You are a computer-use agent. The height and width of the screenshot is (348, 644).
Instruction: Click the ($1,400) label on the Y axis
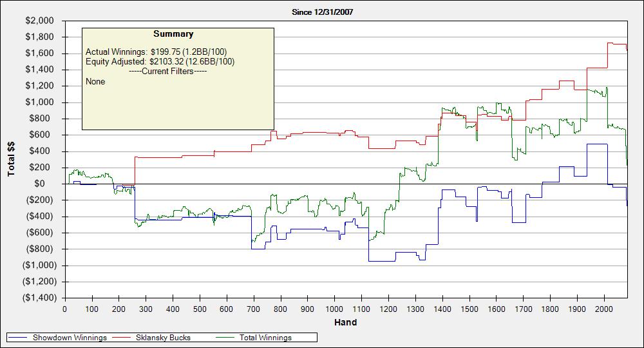tap(39, 298)
